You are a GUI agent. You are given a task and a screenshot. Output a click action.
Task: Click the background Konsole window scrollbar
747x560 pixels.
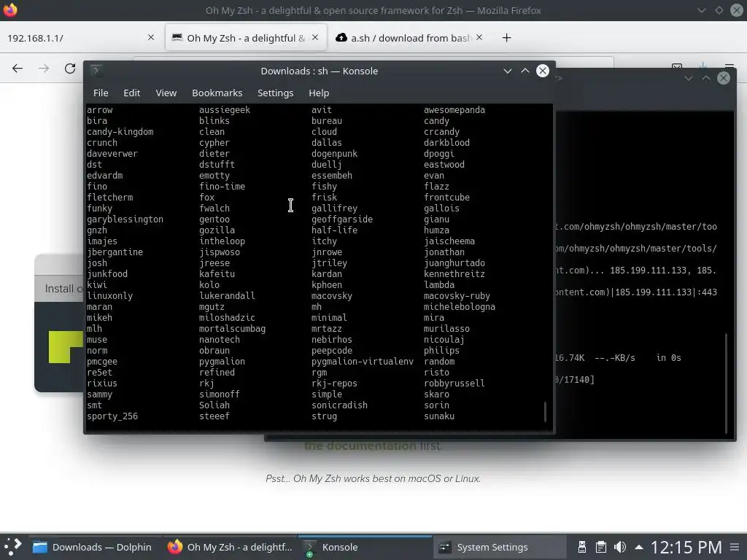coord(726,383)
